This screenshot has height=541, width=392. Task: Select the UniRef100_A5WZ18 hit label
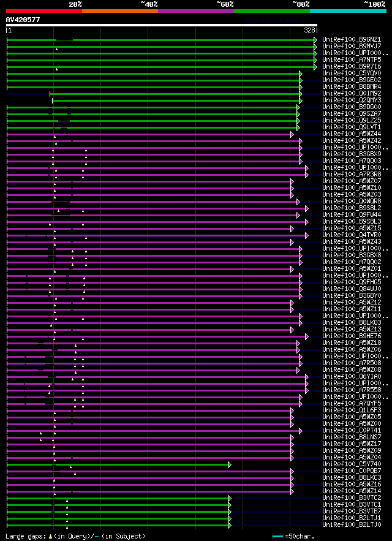click(352, 342)
